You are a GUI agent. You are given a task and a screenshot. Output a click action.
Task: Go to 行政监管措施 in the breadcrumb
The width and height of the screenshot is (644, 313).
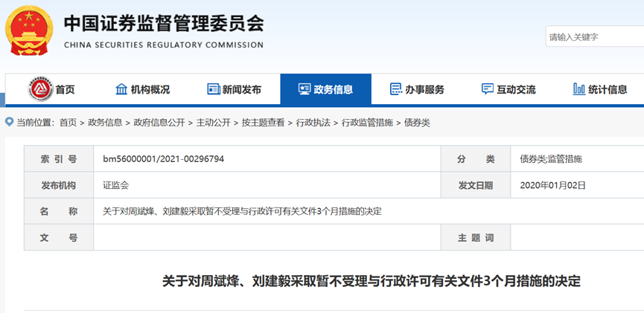coord(367,123)
